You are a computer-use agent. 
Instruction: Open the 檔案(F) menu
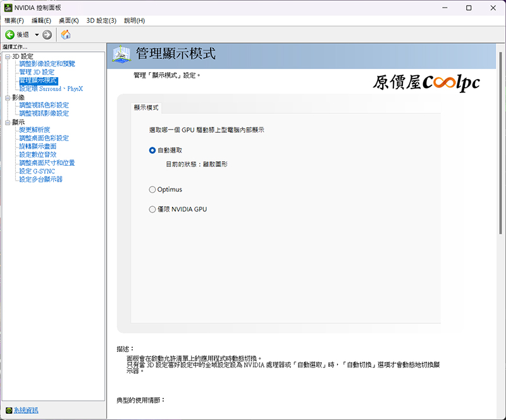click(14, 21)
